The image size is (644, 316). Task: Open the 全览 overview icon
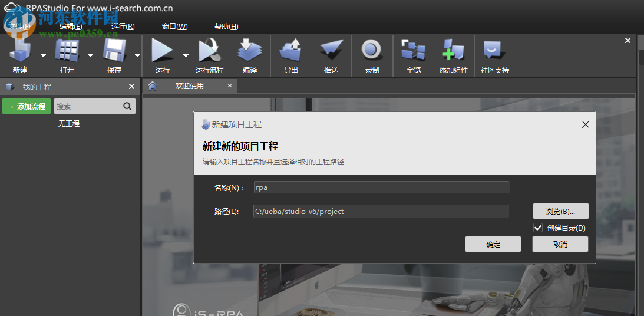pyautogui.click(x=413, y=50)
